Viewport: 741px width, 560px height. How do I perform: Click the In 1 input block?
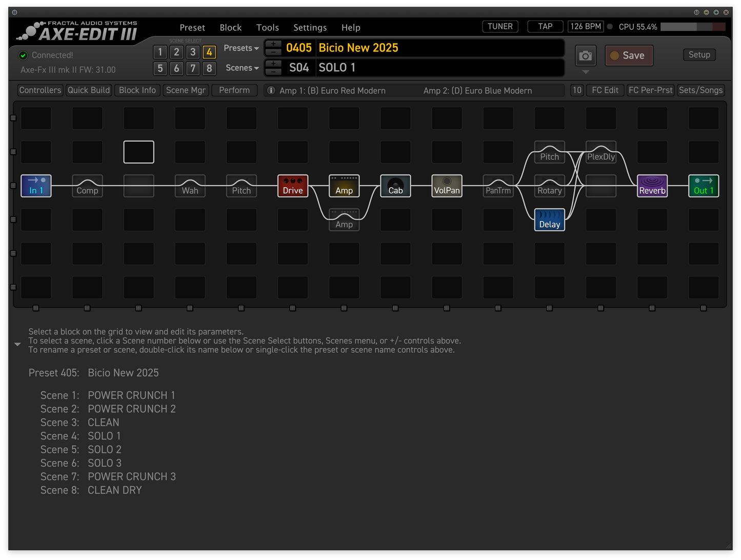(x=35, y=186)
